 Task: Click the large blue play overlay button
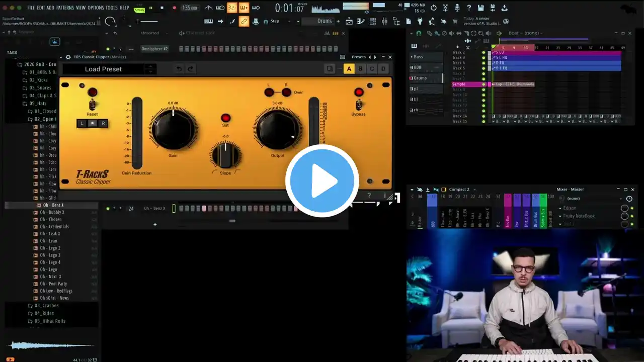[322, 181]
